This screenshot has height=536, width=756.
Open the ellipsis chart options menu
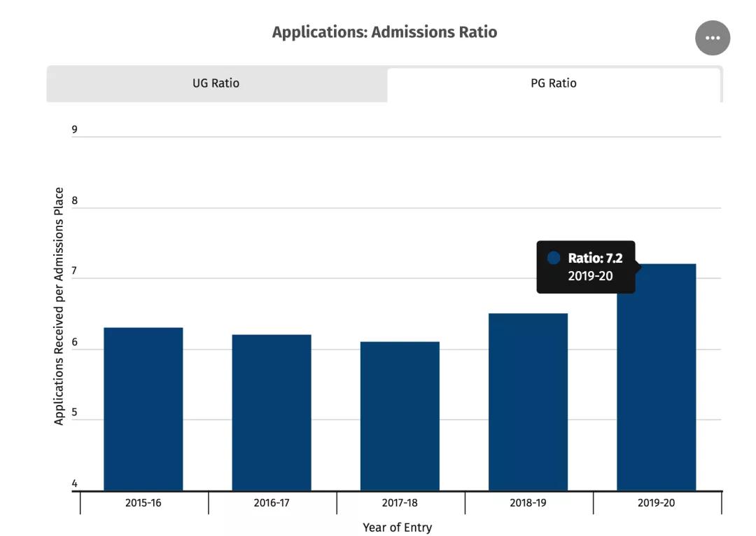point(712,38)
